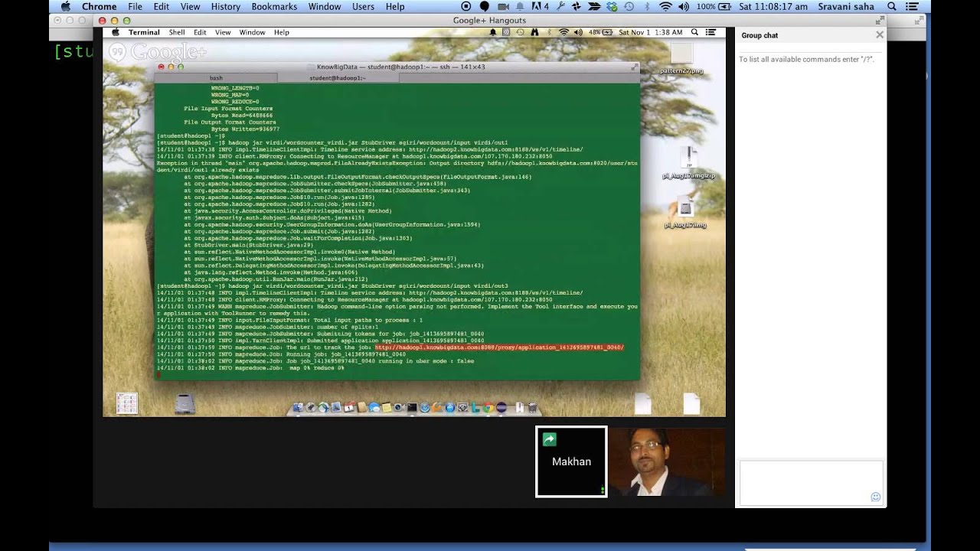Open the Notification Center list icon
Viewport: 980px width, 551px height.
912,6
